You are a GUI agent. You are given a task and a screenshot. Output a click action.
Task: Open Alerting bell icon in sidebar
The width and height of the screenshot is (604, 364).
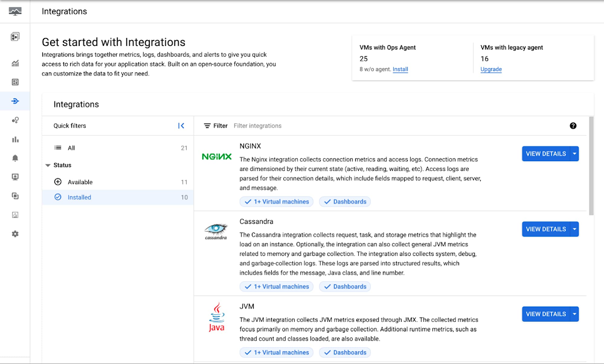(x=15, y=158)
